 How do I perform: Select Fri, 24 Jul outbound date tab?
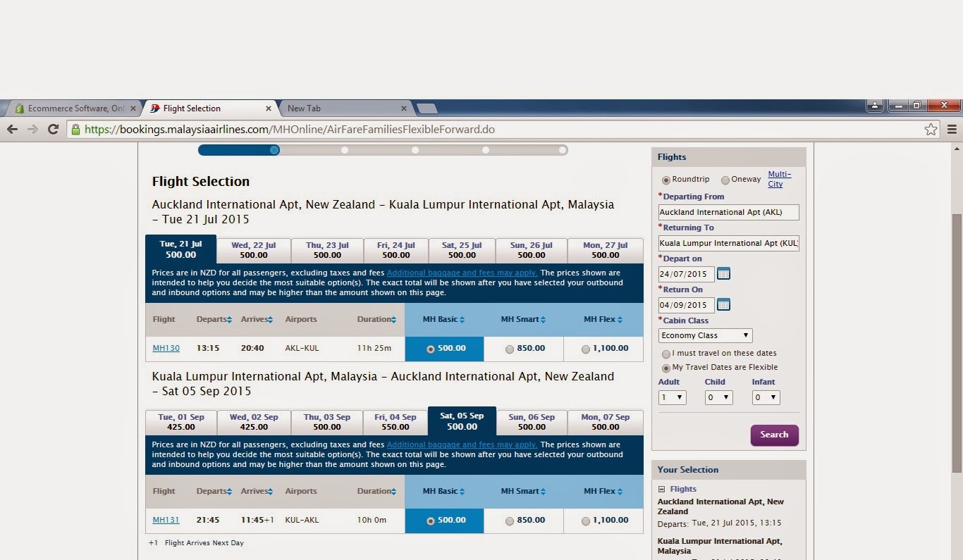coord(395,250)
